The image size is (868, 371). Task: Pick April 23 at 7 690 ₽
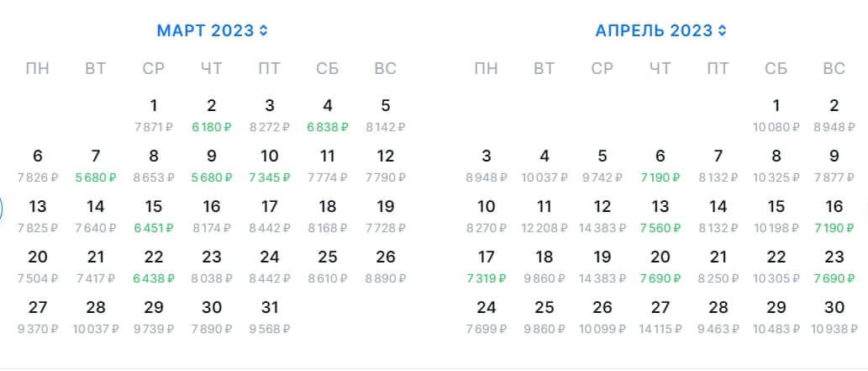834,266
